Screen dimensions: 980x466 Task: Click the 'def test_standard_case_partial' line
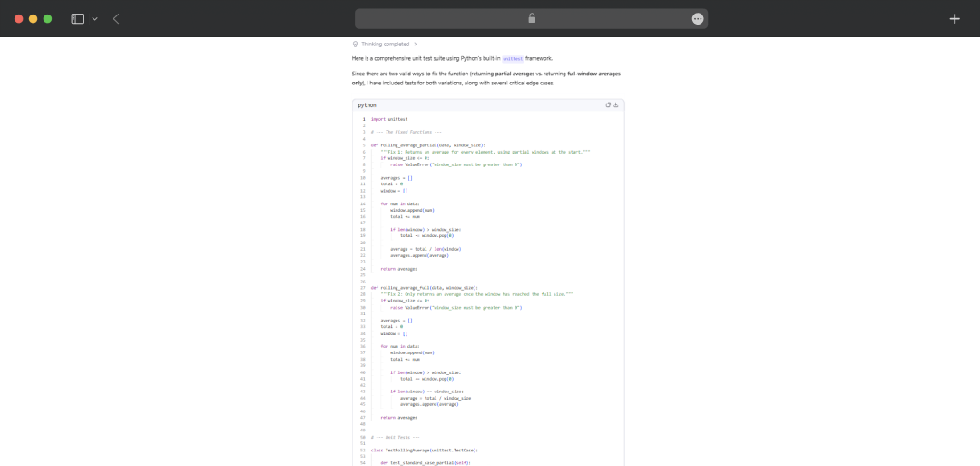coord(425,463)
